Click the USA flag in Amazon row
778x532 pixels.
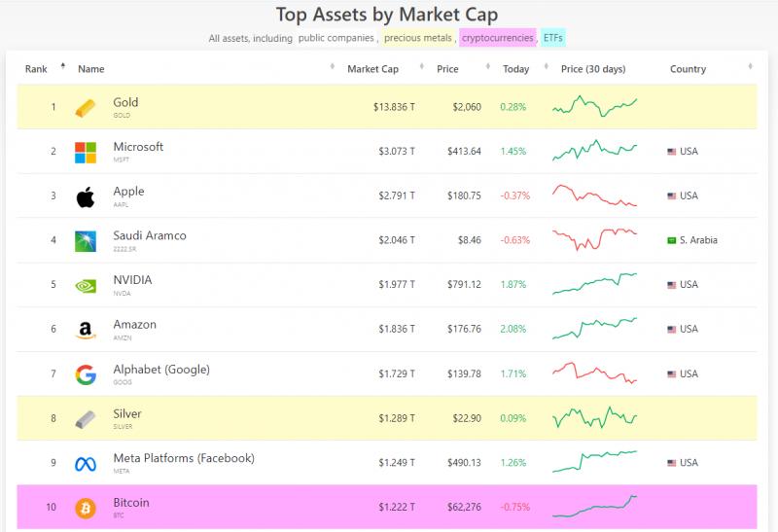[671, 329]
